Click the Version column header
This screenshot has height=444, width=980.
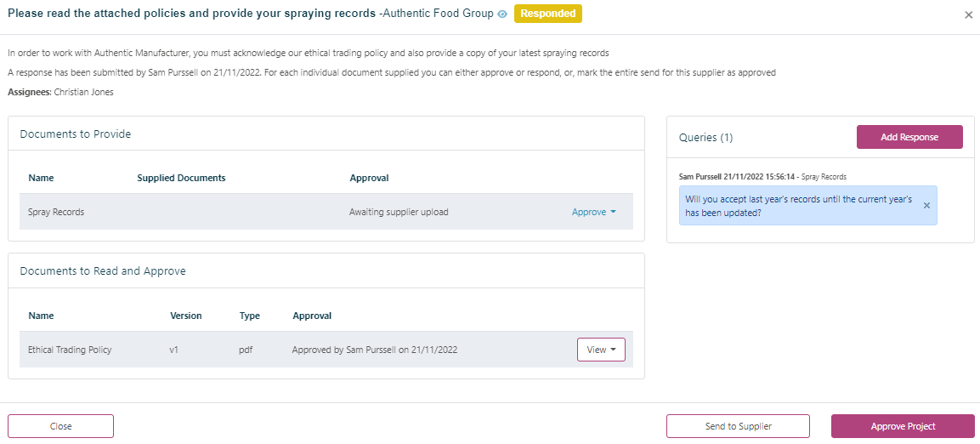tap(186, 316)
